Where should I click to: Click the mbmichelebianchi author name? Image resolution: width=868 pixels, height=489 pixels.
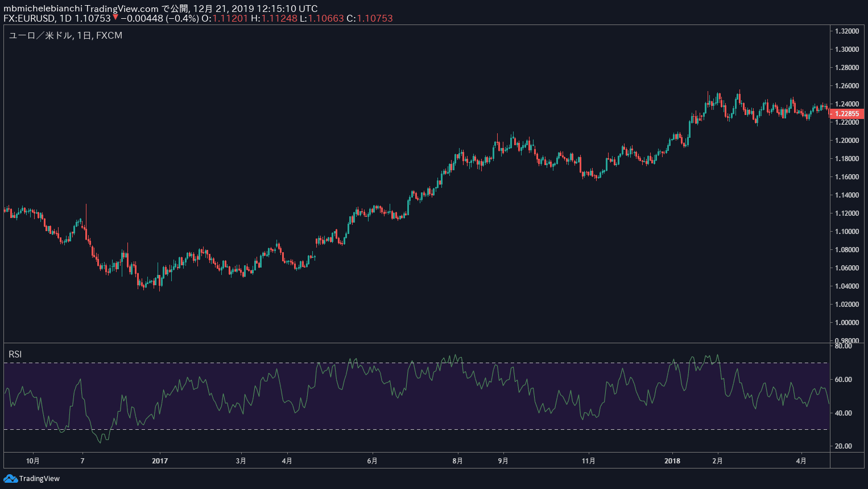(x=43, y=9)
